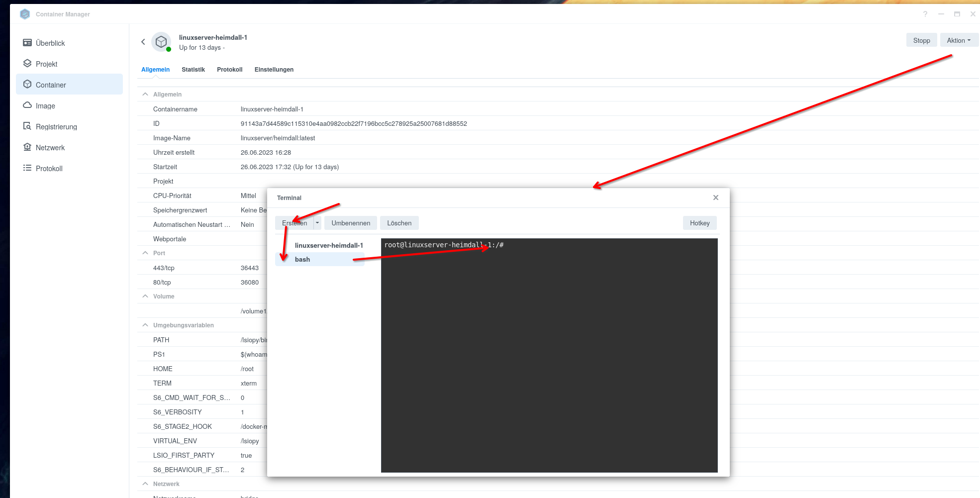The image size is (980, 498).
Task: Click the 80/tcp port row label
Action: (162, 282)
